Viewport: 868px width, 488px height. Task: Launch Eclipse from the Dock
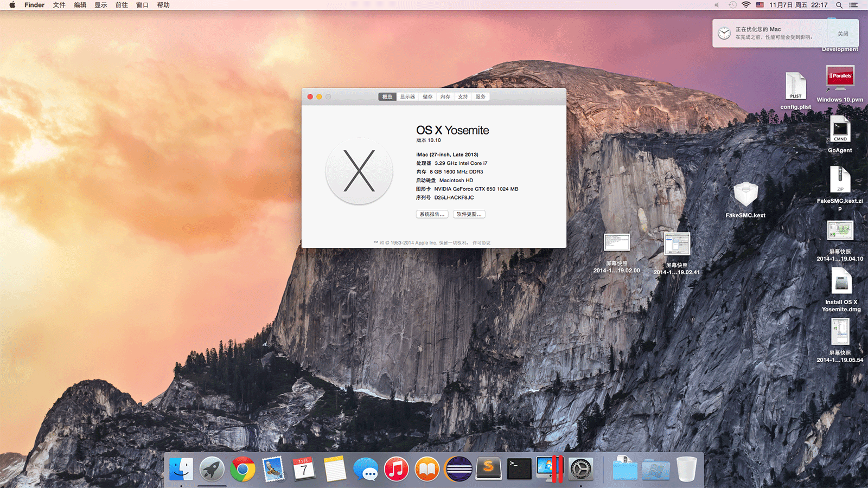(x=458, y=468)
